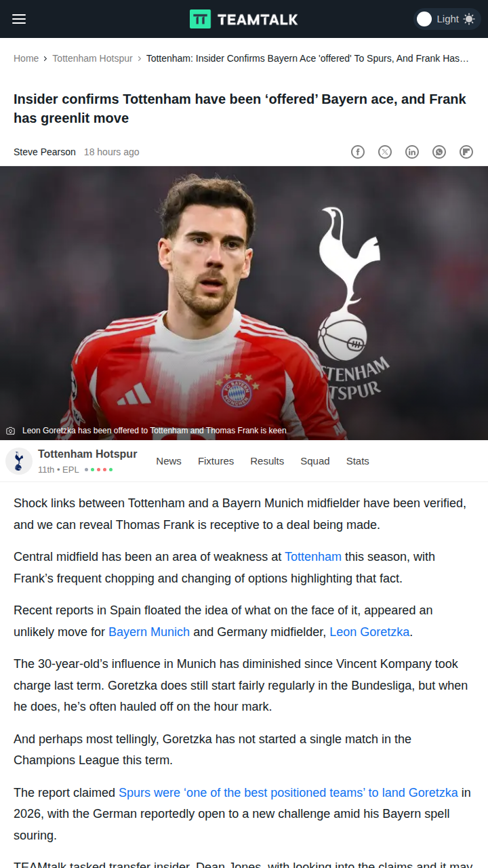Select the Squad tab
The width and height of the screenshot is (488, 868).
(x=315, y=461)
